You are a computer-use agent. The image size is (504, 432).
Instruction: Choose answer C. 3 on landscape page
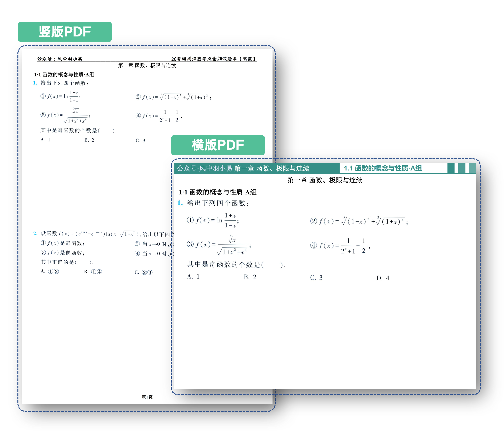point(316,278)
